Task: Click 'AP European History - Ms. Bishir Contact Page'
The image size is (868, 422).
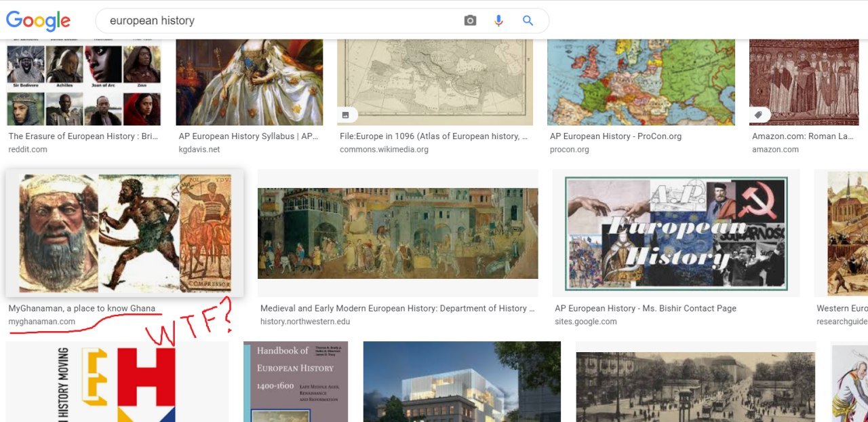Action: 646,309
